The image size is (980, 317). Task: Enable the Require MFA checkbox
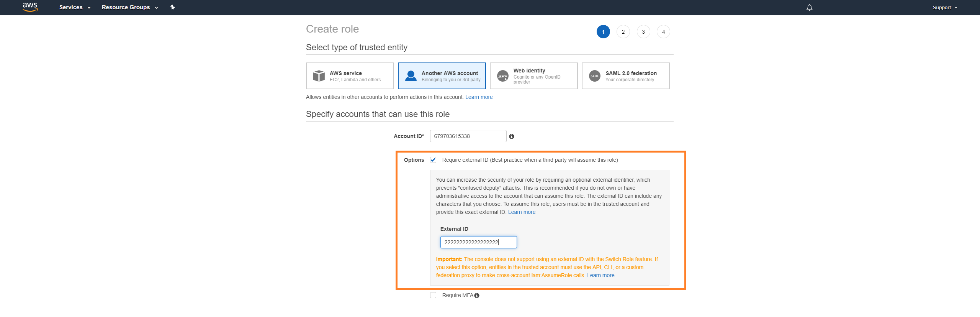[x=433, y=295]
